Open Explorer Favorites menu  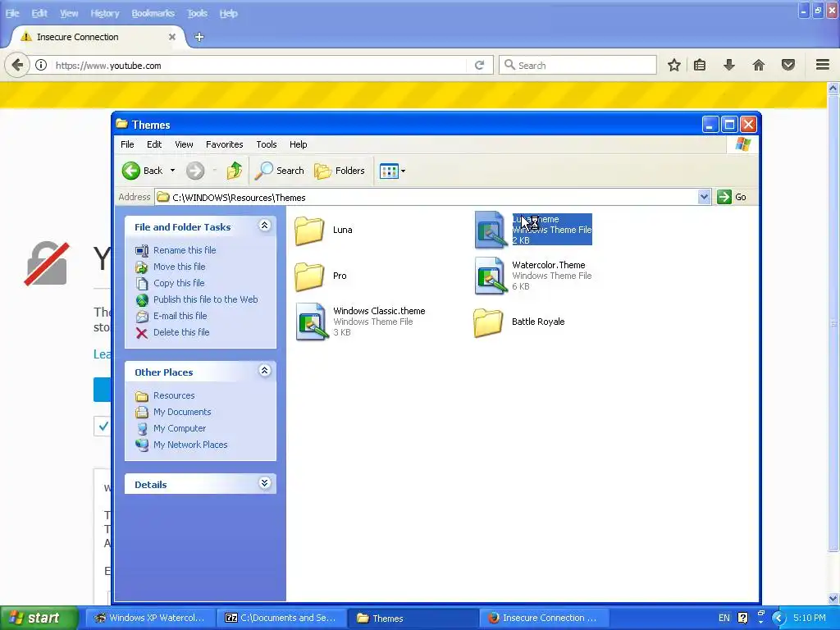pos(225,144)
